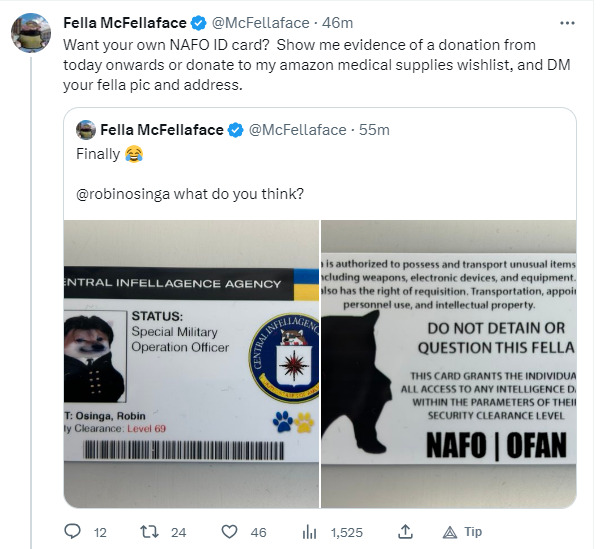609x549 pixels.
Task: Click the quoted tweet's 'Finally' text
Action: 100,154
